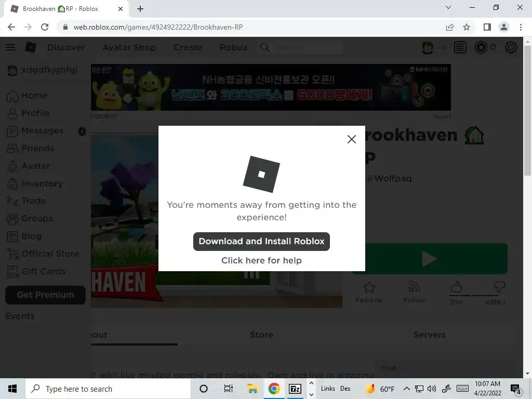The width and height of the screenshot is (532, 399).
Task: Open Chrome tab search chevron
Action: point(448,7)
